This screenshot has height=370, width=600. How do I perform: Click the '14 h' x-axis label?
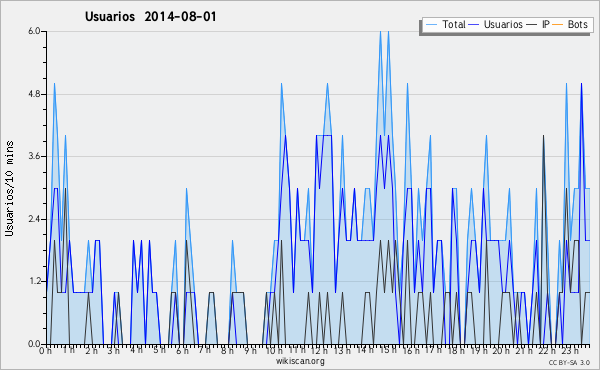(x=365, y=350)
